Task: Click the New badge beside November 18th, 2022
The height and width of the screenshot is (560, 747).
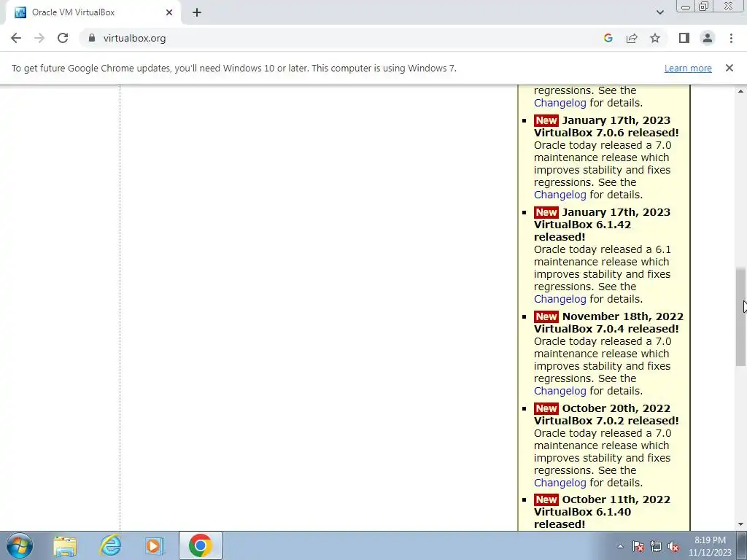Action: point(546,316)
